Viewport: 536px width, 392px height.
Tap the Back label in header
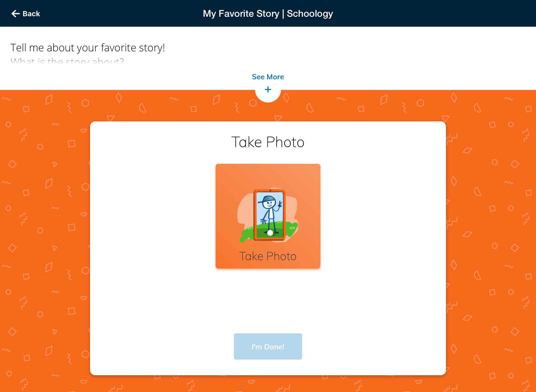(x=31, y=14)
